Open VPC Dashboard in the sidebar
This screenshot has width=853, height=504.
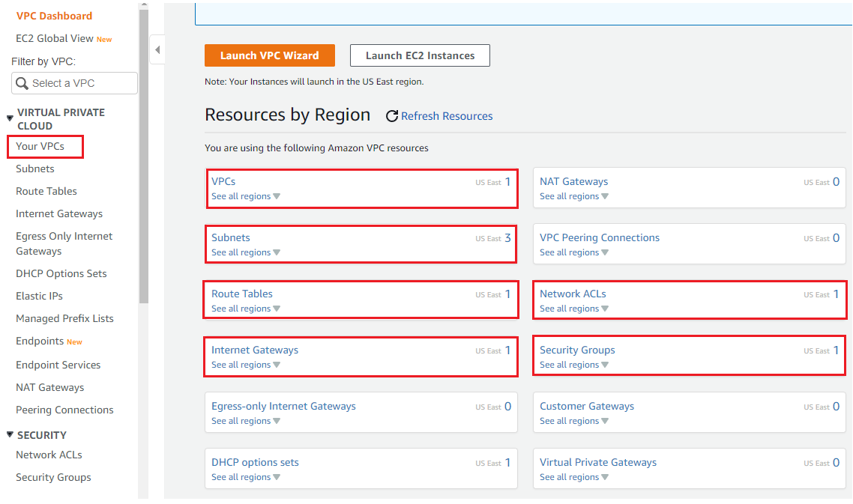click(54, 16)
